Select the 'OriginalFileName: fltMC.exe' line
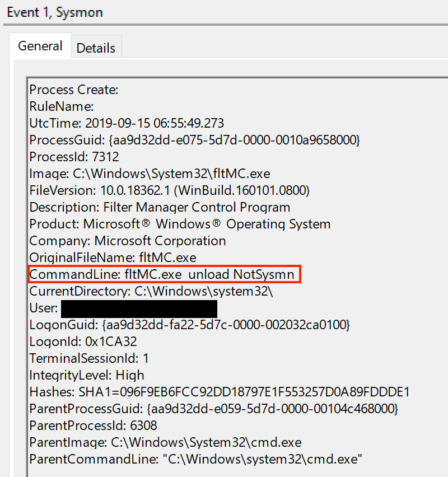This screenshot has height=477, width=448. [x=113, y=258]
